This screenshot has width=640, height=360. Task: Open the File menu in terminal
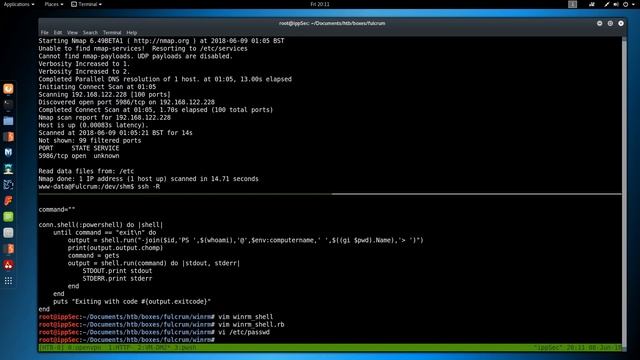pyautogui.click(x=44, y=32)
